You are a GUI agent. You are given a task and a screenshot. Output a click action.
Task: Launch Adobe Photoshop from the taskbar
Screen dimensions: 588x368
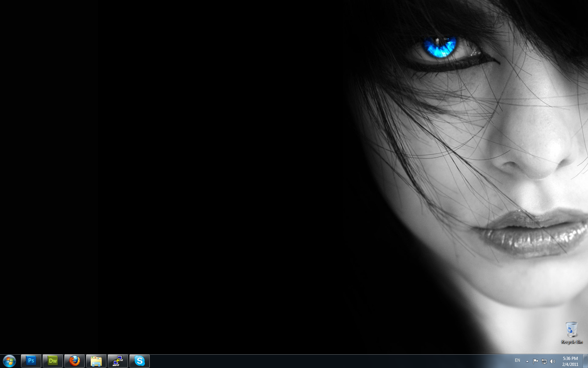coord(31,361)
